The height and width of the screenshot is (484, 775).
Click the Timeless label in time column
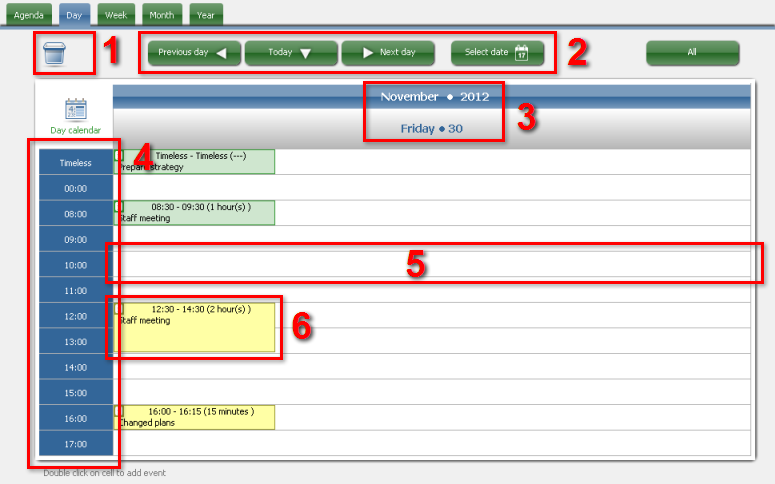pyautogui.click(x=76, y=163)
